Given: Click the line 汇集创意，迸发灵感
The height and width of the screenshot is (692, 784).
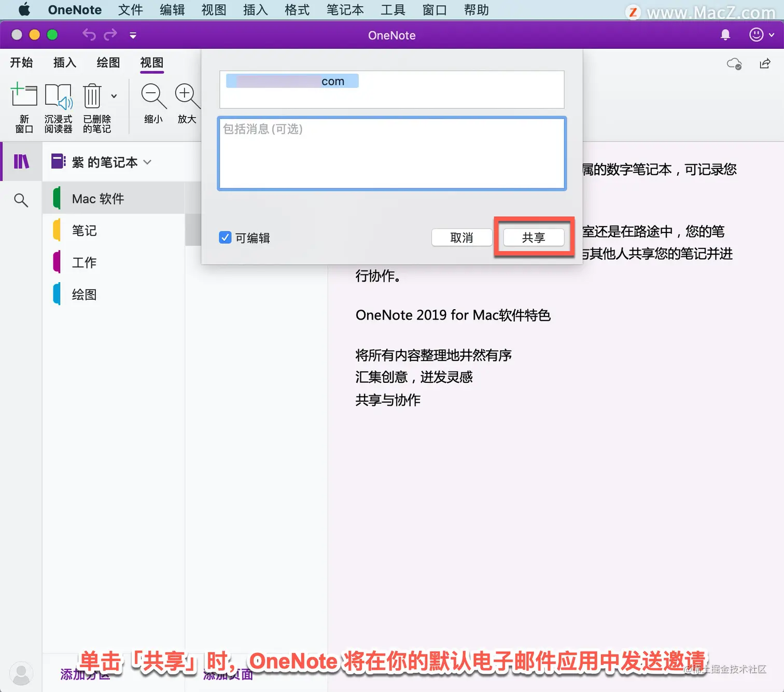Looking at the screenshot, I should [414, 377].
